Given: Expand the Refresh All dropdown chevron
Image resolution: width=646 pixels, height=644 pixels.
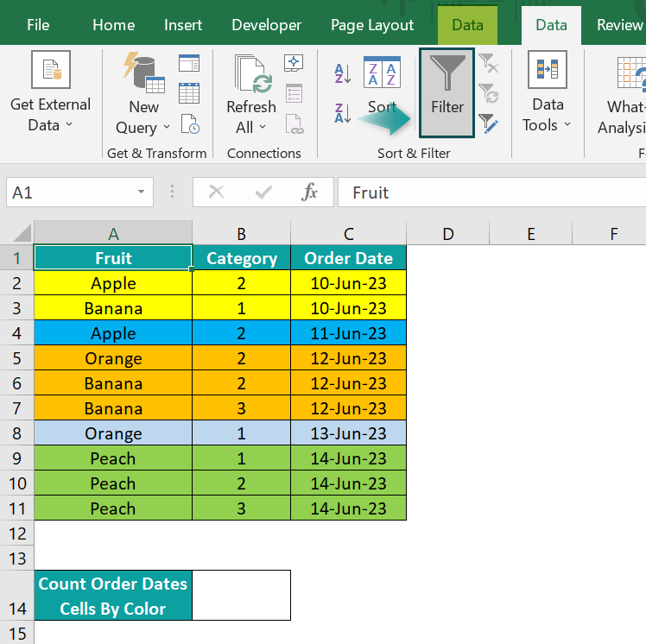Looking at the screenshot, I should (x=263, y=127).
